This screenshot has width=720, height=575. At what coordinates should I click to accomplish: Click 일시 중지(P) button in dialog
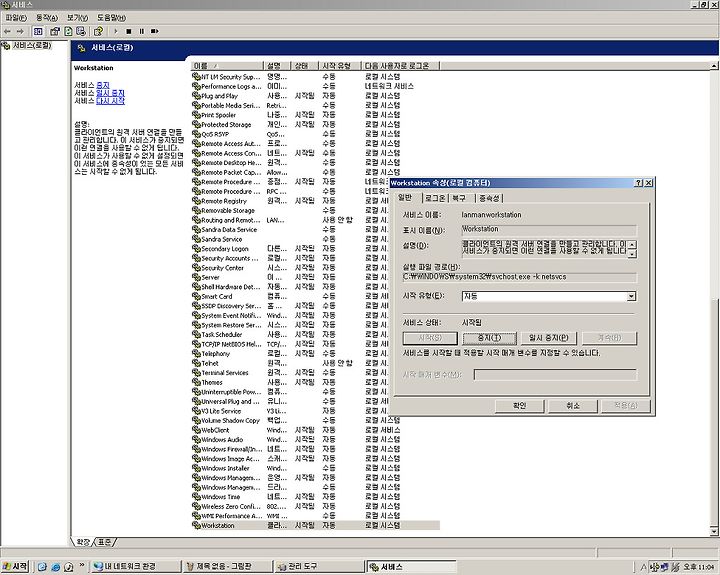point(549,338)
